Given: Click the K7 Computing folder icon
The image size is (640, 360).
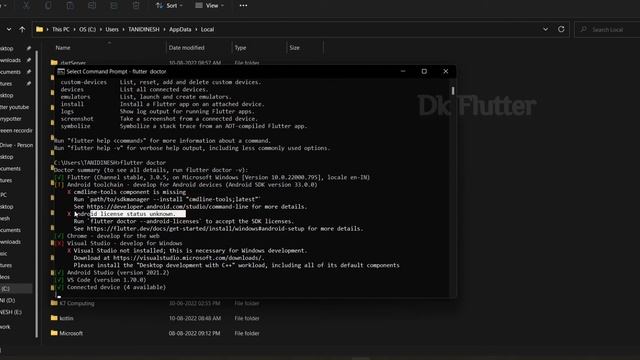Looking at the screenshot, I should coord(54,303).
